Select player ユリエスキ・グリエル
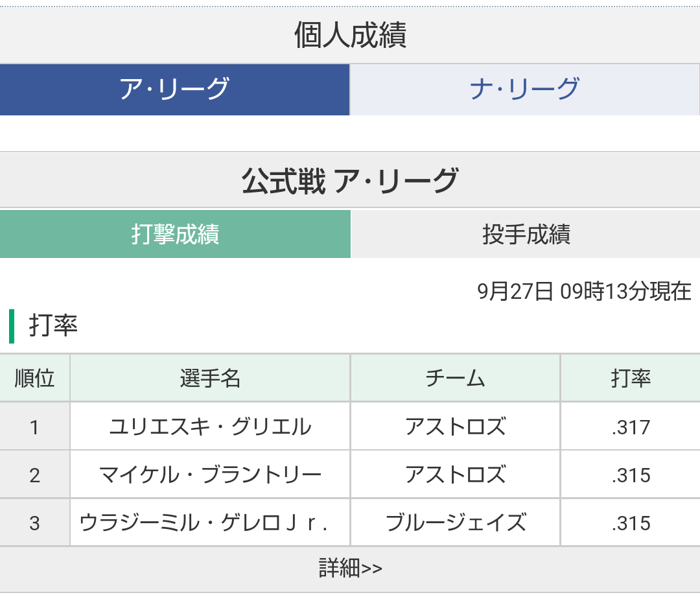Screen dimensions: 700x597 210,427
